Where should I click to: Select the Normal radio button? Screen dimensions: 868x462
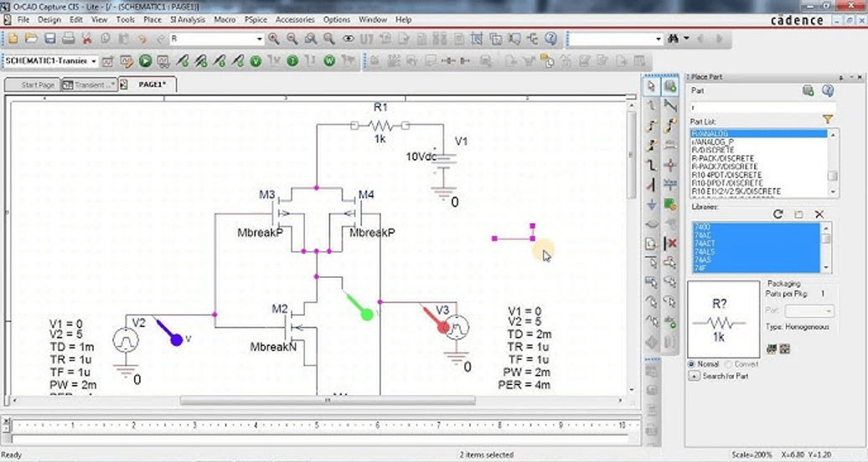[691, 364]
